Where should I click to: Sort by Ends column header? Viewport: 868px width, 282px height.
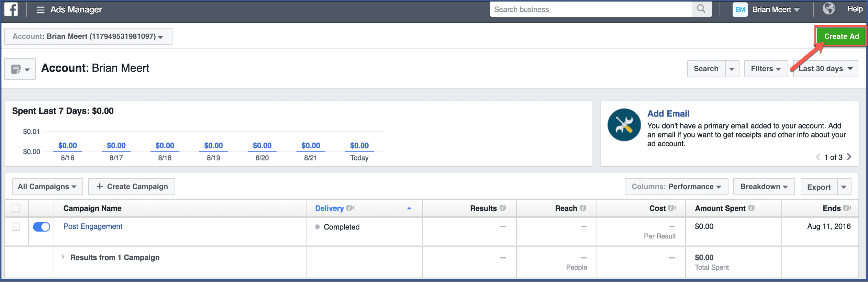pos(832,208)
